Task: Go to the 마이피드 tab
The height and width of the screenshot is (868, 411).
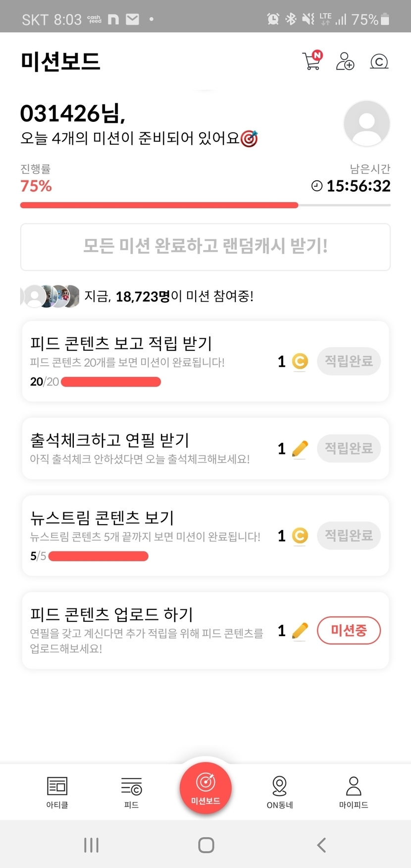Action: (x=354, y=792)
